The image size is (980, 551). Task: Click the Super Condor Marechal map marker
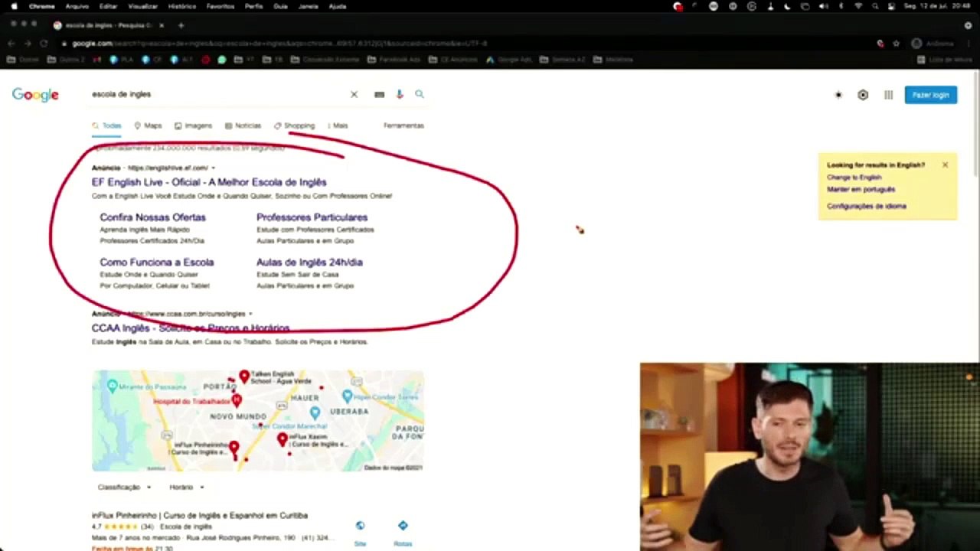[315, 413]
